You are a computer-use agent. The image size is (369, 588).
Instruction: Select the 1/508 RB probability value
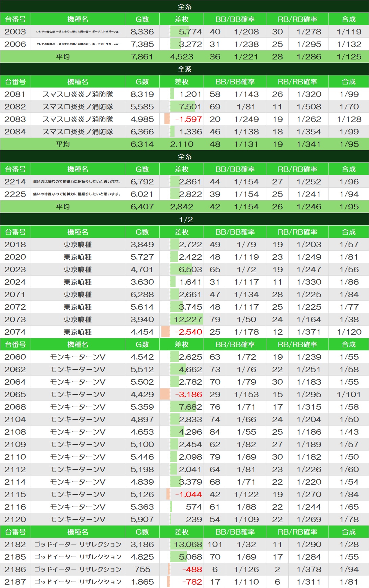coord(309,107)
